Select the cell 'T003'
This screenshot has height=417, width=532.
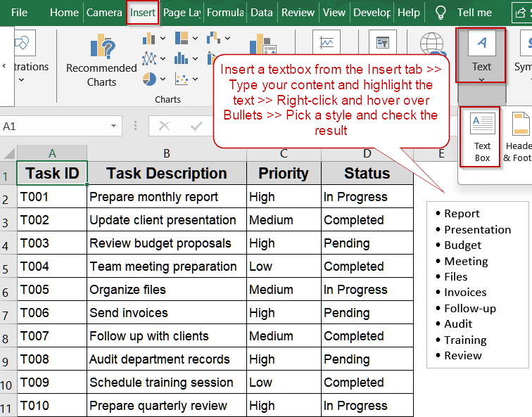coord(52,243)
